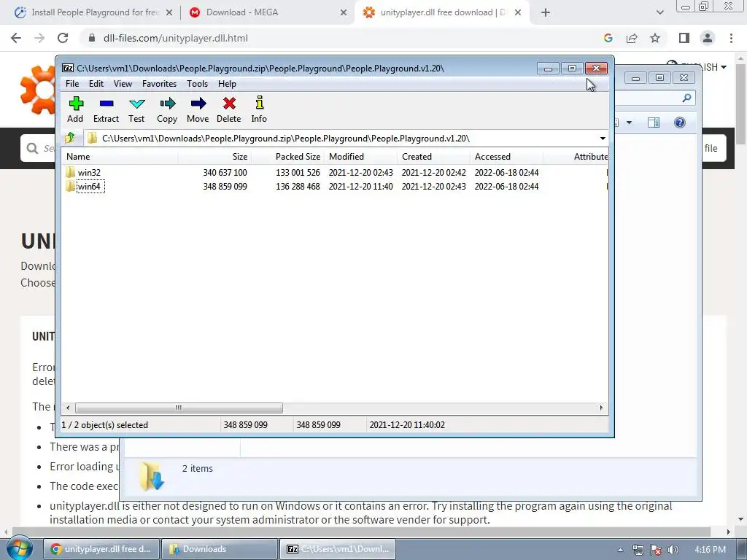The image size is (747, 560).
Task: Sort by the Size column header
Action: tap(215, 157)
